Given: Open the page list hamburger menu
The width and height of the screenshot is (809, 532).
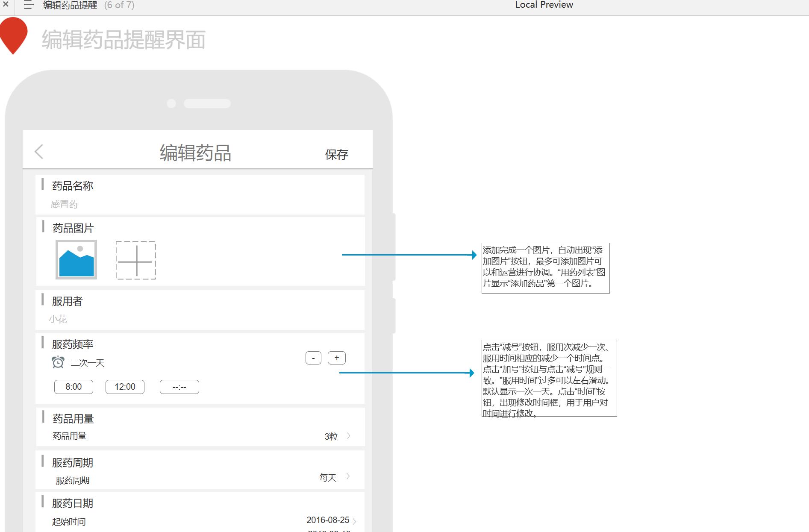Looking at the screenshot, I should [x=29, y=5].
